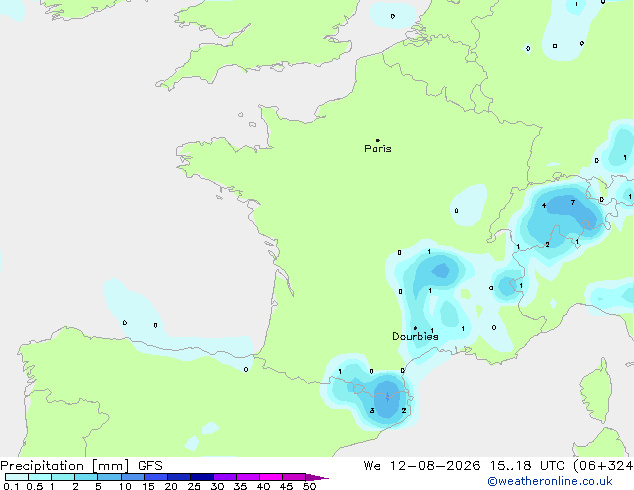This screenshot has width=634, height=490.
Task: Select the 20 mm dark blue legend swatch
Action: [178, 477]
